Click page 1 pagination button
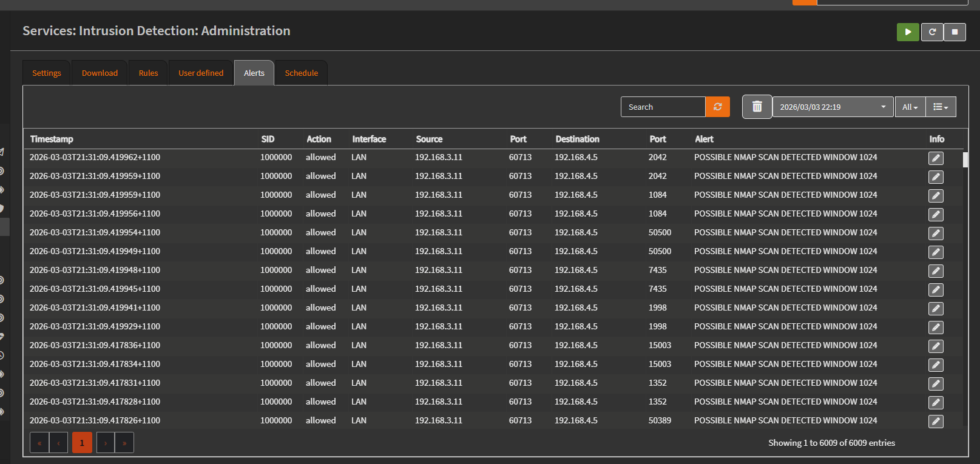 (82, 443)
